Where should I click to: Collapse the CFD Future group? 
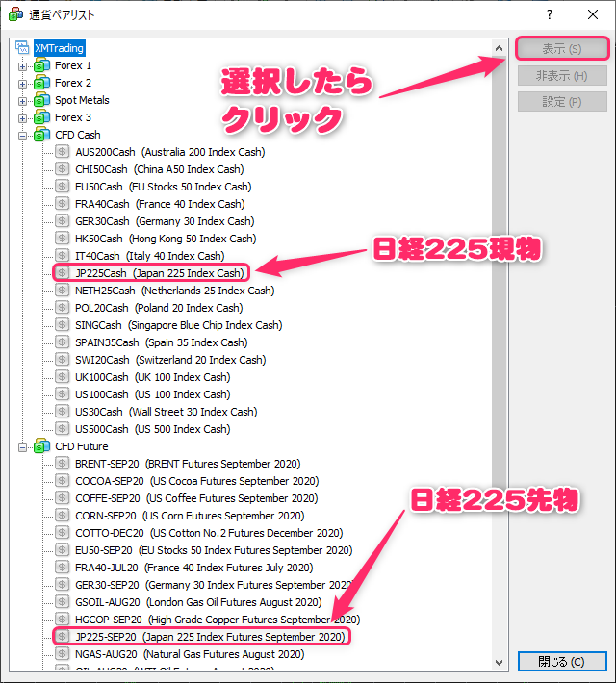(x=23, y=447)
